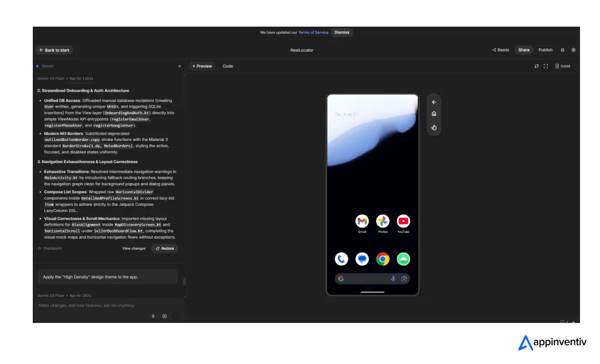Click the add attachment circle-plus icon

point(164,316)
